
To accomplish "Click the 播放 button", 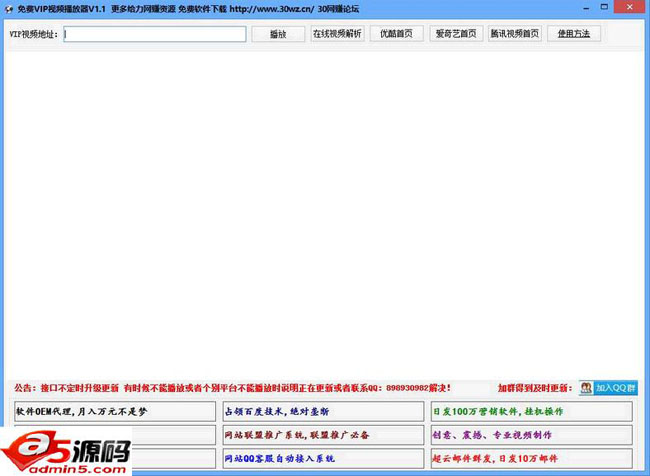I will tap(278, 34).
